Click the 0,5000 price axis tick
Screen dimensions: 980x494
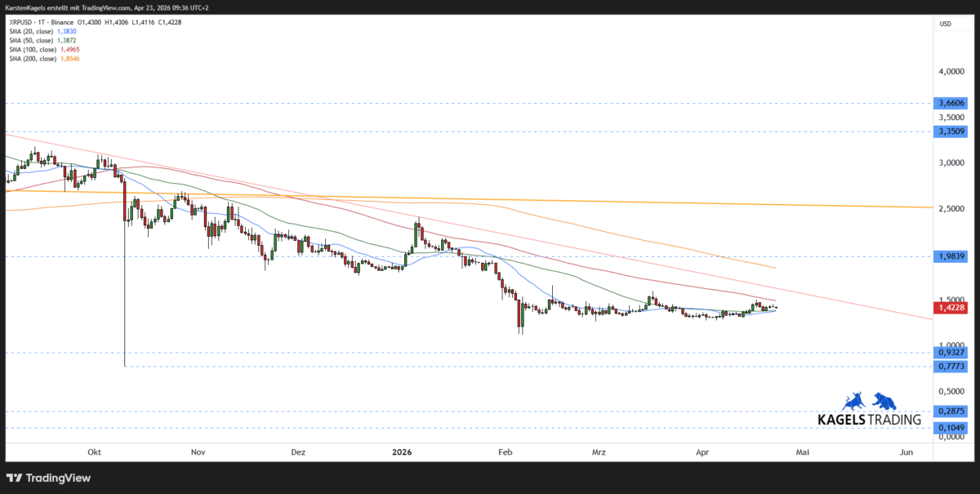pyautogui.click(x=952, y=390)
